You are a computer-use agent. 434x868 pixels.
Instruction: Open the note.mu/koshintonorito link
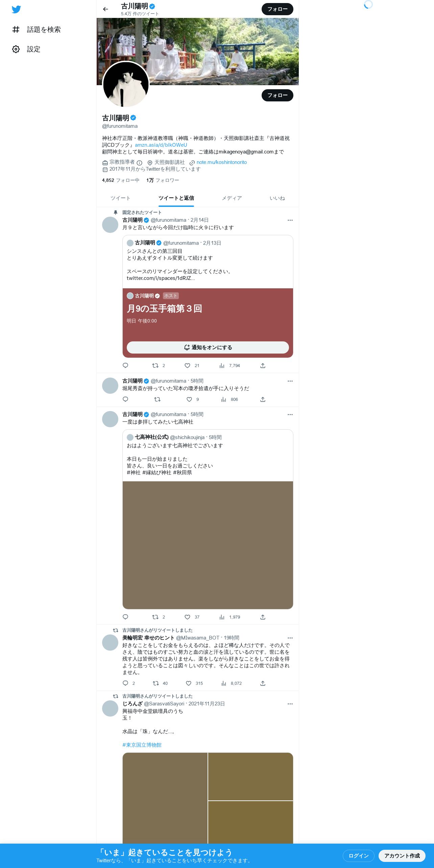click(222, 162)
